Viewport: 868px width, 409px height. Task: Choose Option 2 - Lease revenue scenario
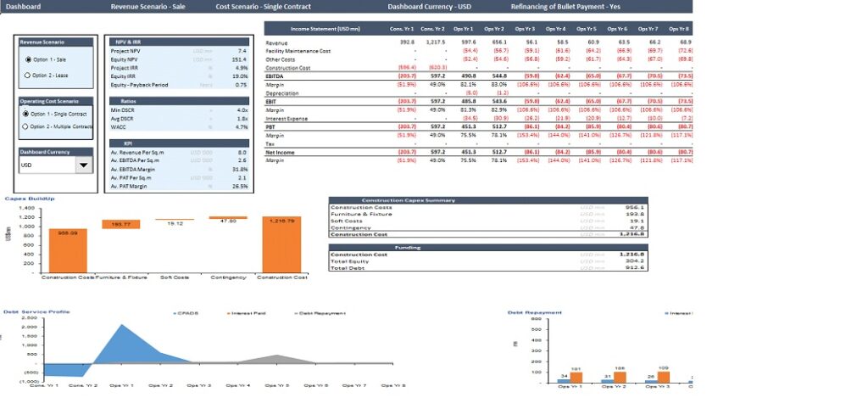[30, 76]
